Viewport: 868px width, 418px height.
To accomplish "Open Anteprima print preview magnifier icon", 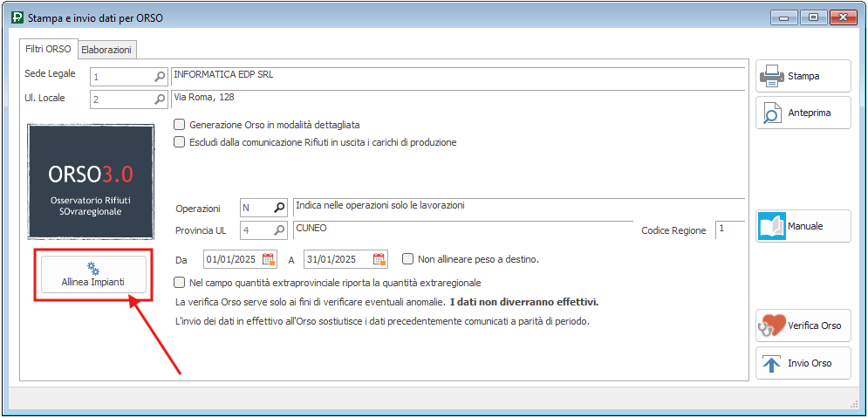I will click(772, 113).
